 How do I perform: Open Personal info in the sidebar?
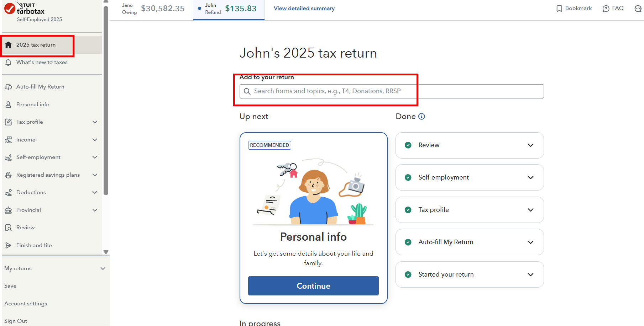pyautogui.click(x=33, y=105)
